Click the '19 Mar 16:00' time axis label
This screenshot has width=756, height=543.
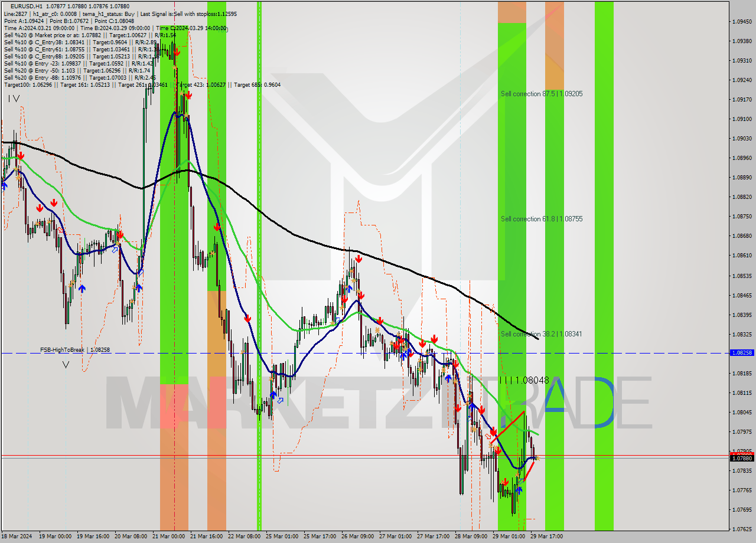pos(93,537)
